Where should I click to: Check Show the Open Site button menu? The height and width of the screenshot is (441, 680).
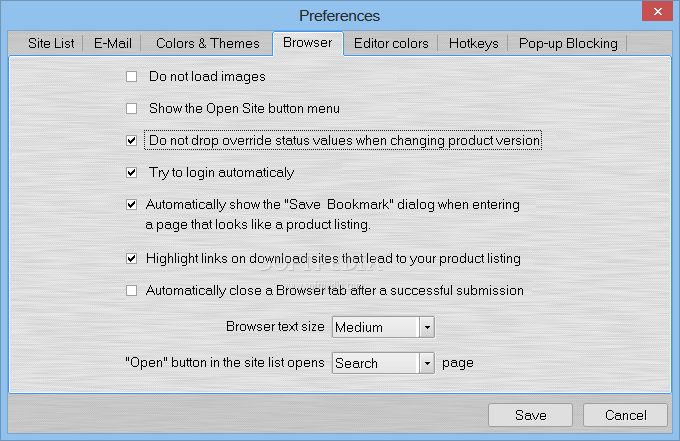(x=131, y=108)
